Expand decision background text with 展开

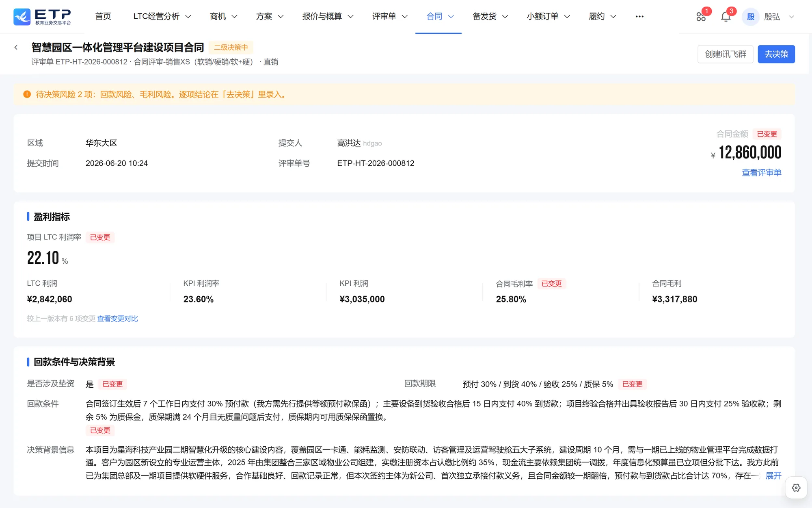click(x=773, y=476)
